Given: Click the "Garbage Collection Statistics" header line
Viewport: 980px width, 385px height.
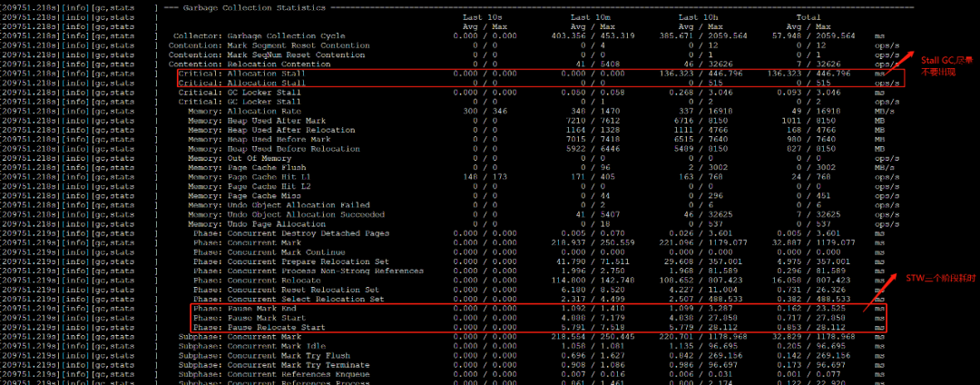Looking at the screenshot, I should [252, 7].
